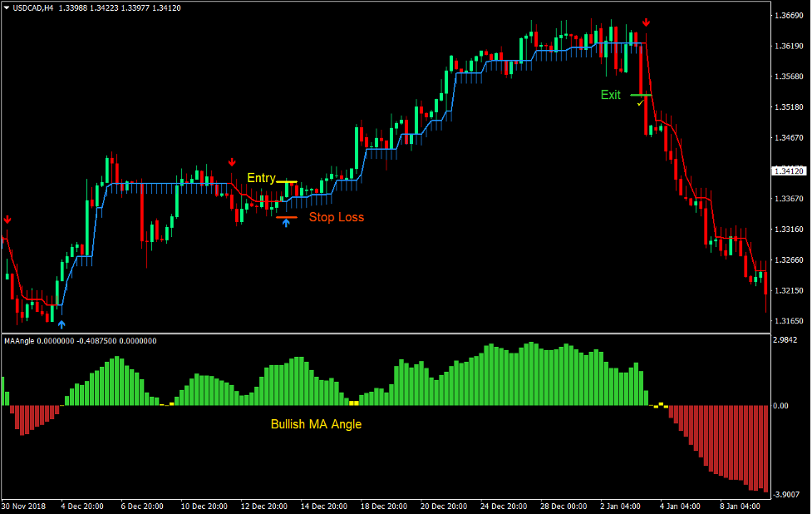Click the Exit text annotation
This screenshot has height=514, width=812.
coord(610,94)
